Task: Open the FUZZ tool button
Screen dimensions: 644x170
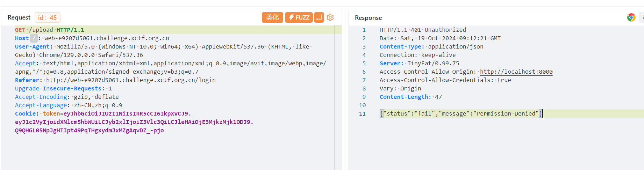Action: 299,17
